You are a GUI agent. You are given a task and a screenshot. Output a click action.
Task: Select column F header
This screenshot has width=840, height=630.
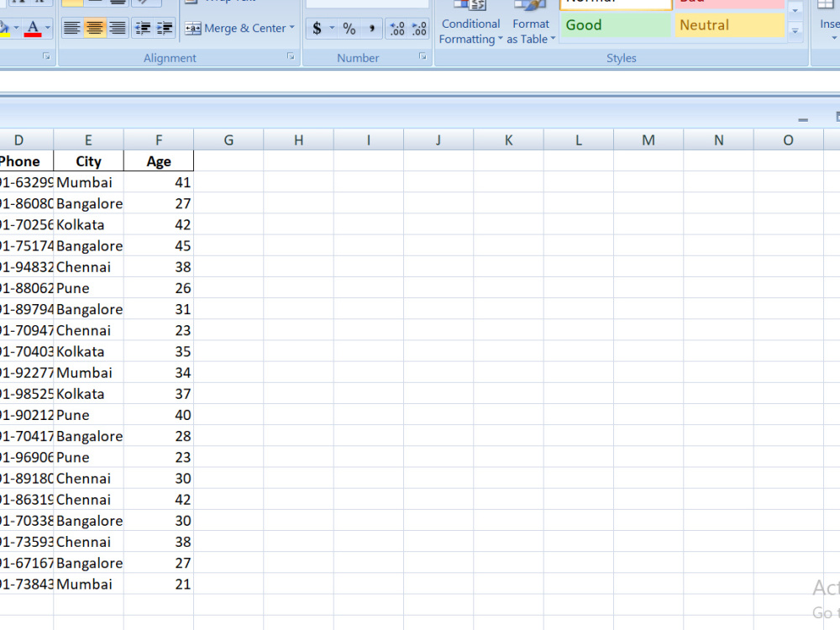point(159,139)
